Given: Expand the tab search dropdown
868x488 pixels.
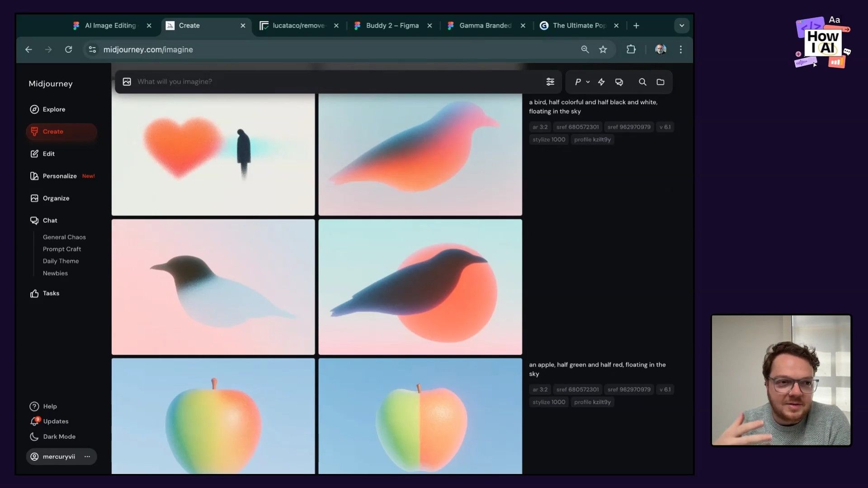Looking at the screenshot, I should pyautogui.click(x=682, y=26).
